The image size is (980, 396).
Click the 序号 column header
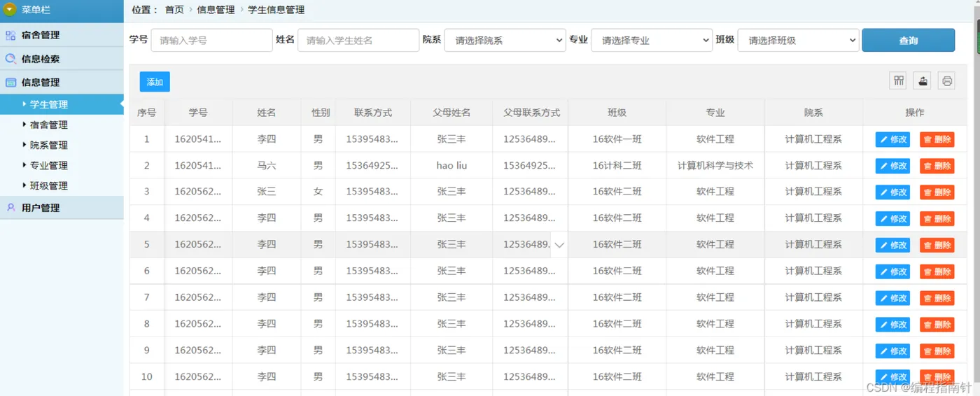[x=146, y=113]
